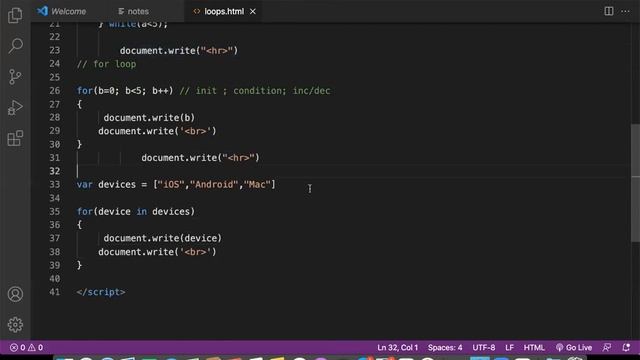
Task: Change the LF end of line sequence
Action: click(509, 347)
